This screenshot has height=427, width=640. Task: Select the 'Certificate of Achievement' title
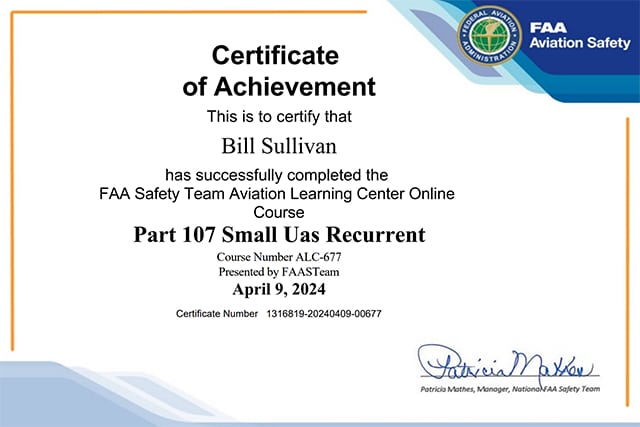(279, 71)
